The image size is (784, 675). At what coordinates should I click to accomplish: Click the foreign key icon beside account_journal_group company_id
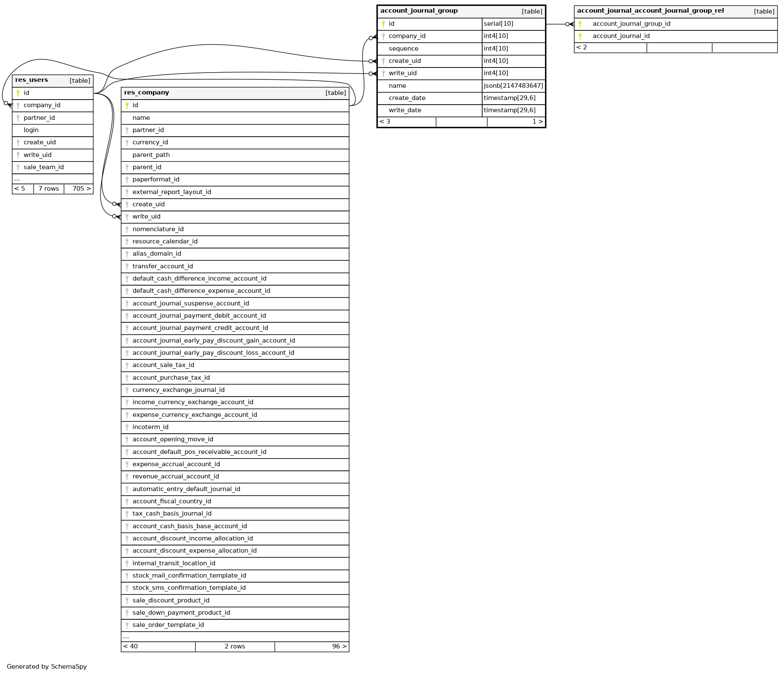(383, 36)
